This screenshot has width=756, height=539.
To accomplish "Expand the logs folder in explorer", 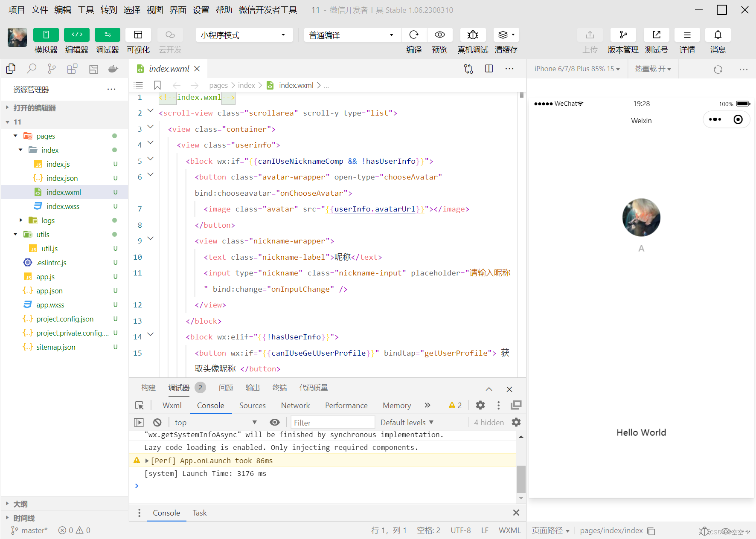I will tap(20, 220).
